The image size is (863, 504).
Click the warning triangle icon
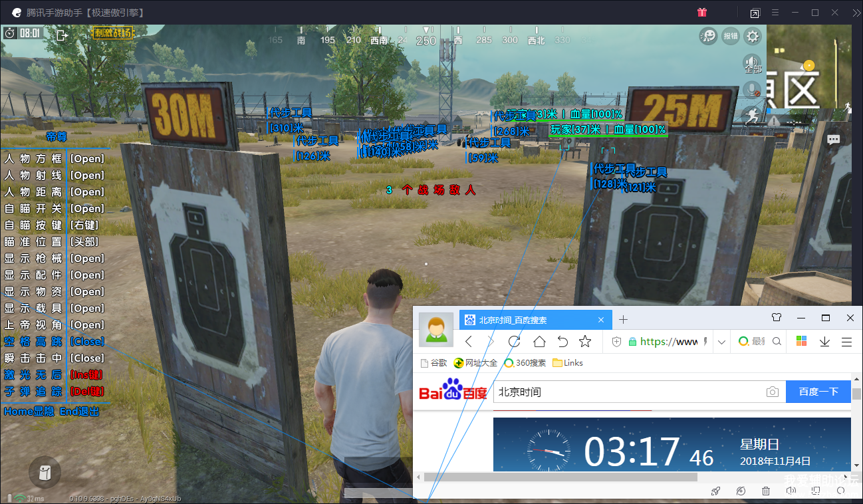coord(775,121)
